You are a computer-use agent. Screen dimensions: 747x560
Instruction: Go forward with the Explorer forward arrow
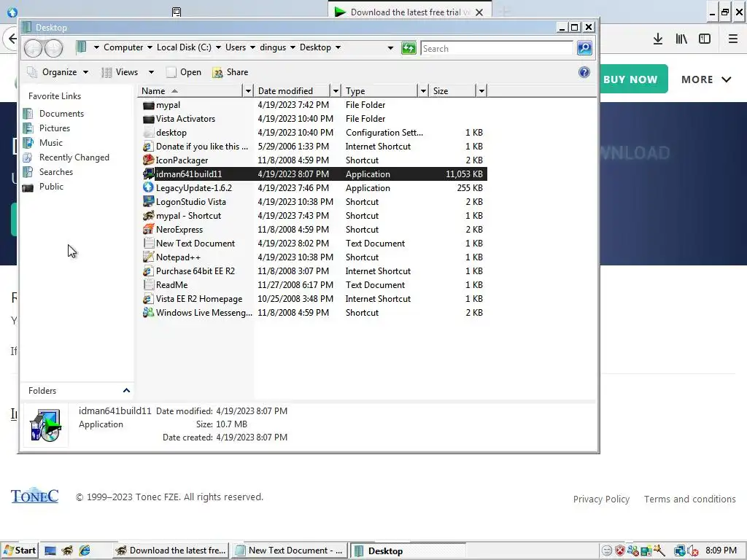coord(53,48)
